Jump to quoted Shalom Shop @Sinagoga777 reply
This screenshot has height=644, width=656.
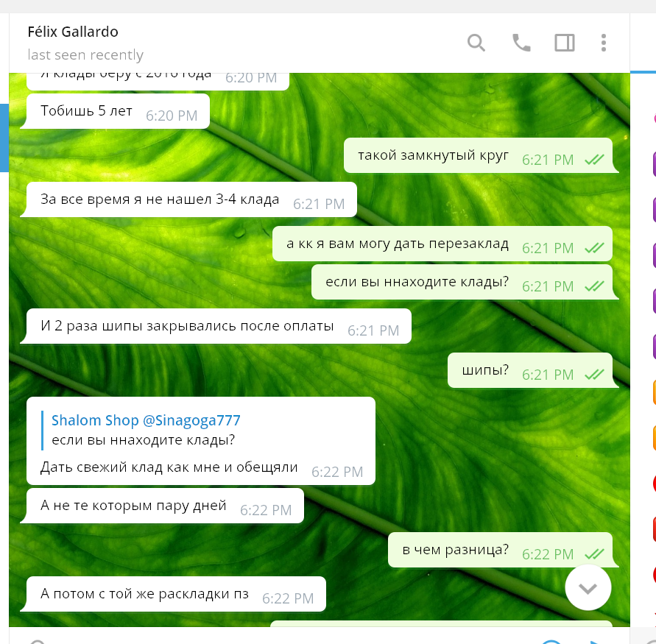[146, 431]
